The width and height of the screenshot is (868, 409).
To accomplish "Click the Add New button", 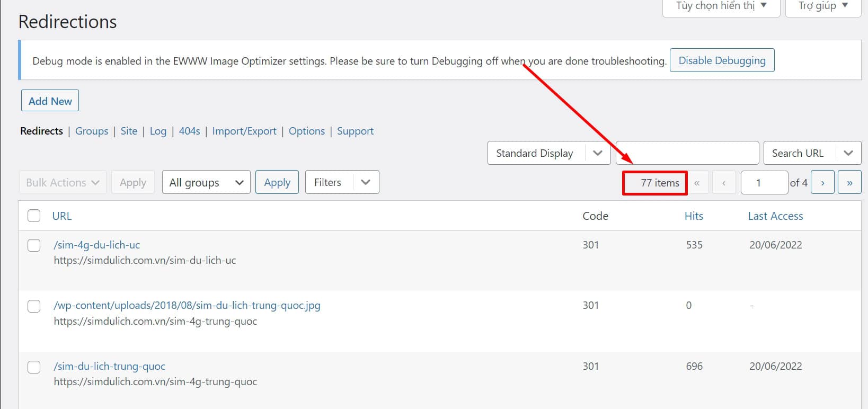I will pyautogui.click(x=50, y=101).
